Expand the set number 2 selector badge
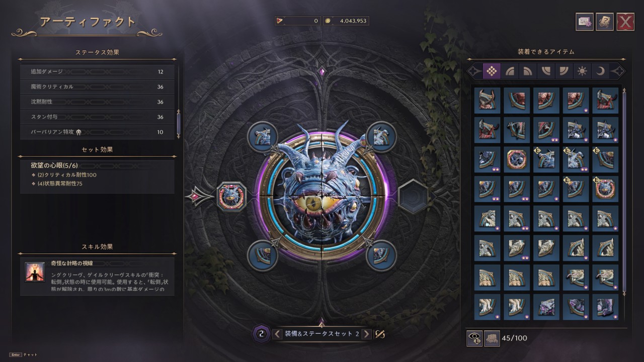This screenshot has width=644, height=362. coord(261,333)
